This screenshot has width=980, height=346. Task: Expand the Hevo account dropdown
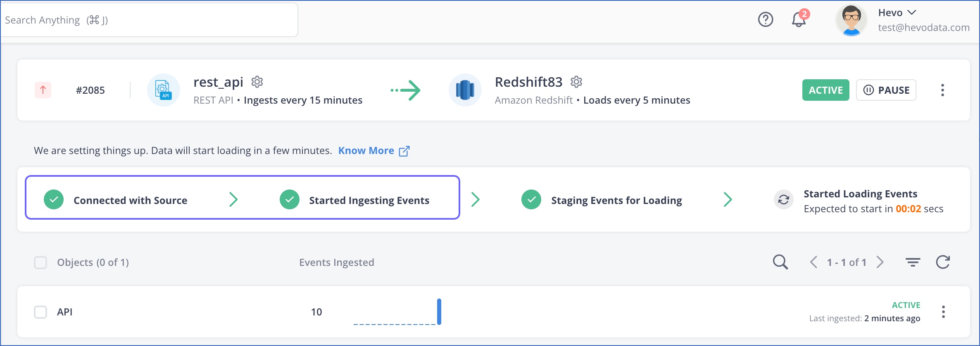coord(897,13)
